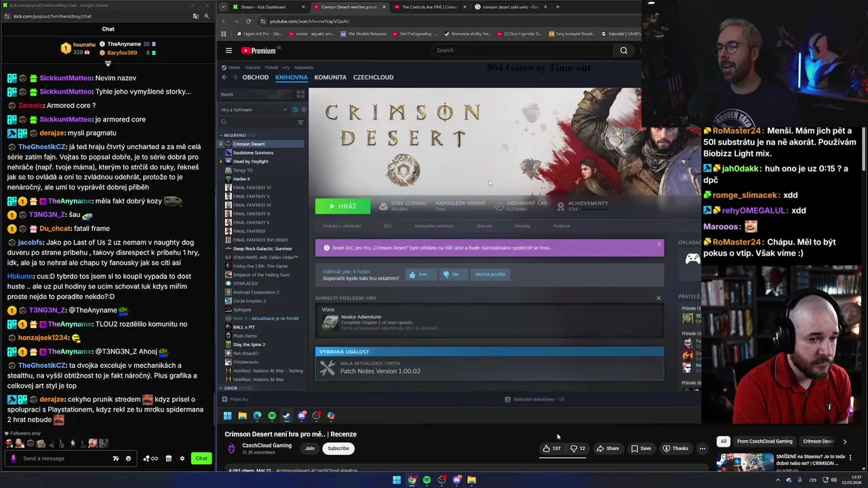
Task: Open CZECHCLOUD profile tab in Steam
Action: tap(373, 77)
